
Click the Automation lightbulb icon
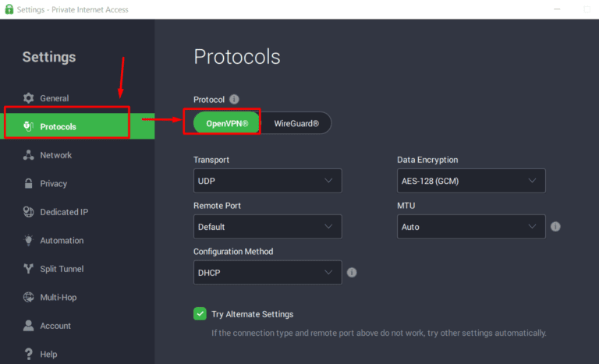tap(28, 241)
